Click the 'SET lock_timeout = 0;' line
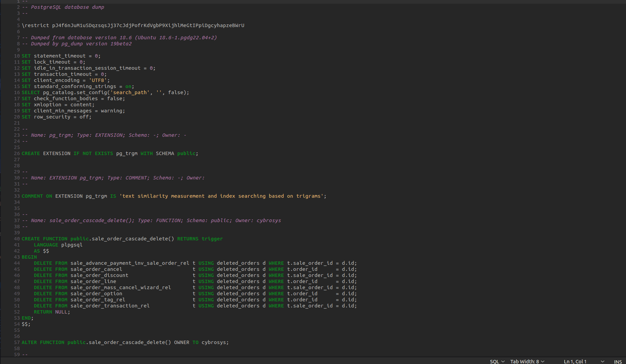626x364 pixels. [x=54, y=62]
